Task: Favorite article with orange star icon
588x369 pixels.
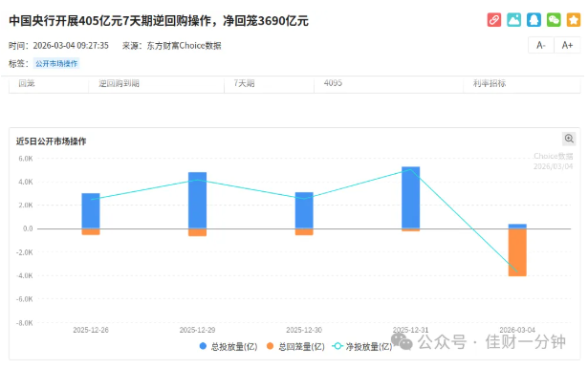Action: pyautogui.click(x=574, y=20)
